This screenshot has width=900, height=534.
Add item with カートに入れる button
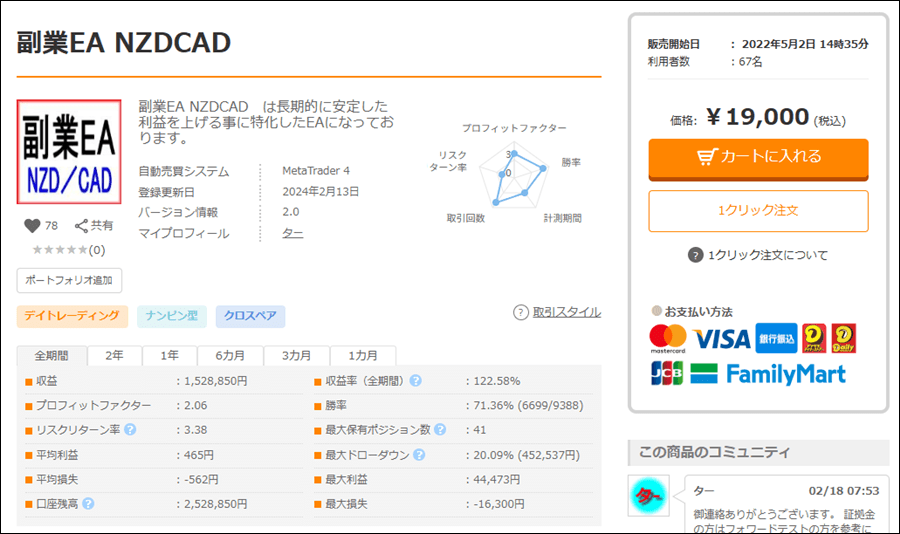pos(758,157)
